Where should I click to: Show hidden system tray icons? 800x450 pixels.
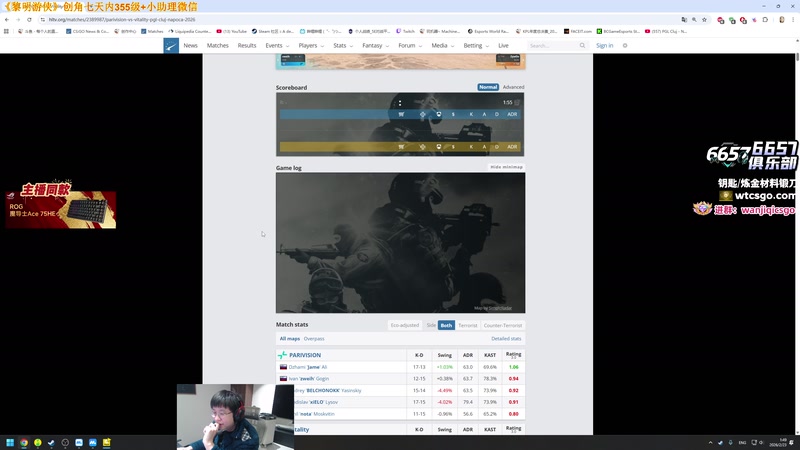tap(710, 442)
